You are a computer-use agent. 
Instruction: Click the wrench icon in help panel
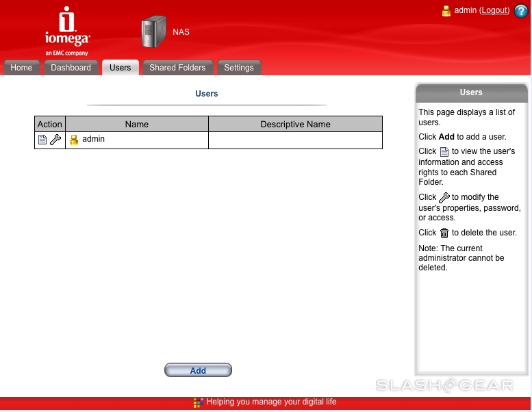(x=444, y=198)
